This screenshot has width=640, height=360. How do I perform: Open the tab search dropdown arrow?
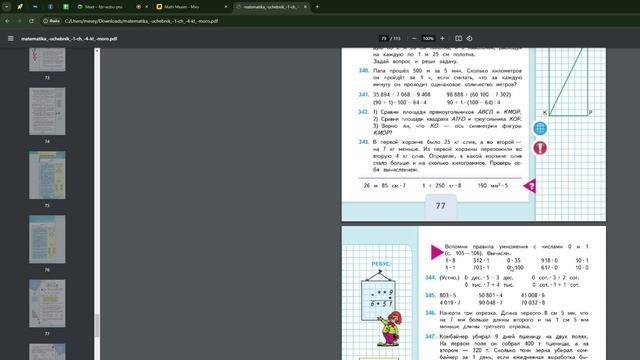click(7, 7)
